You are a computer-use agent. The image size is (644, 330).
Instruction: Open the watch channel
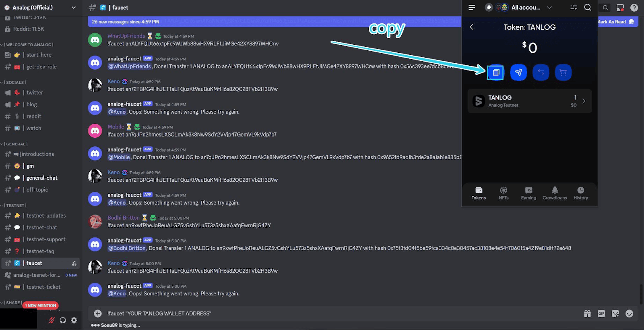[41, 128]
